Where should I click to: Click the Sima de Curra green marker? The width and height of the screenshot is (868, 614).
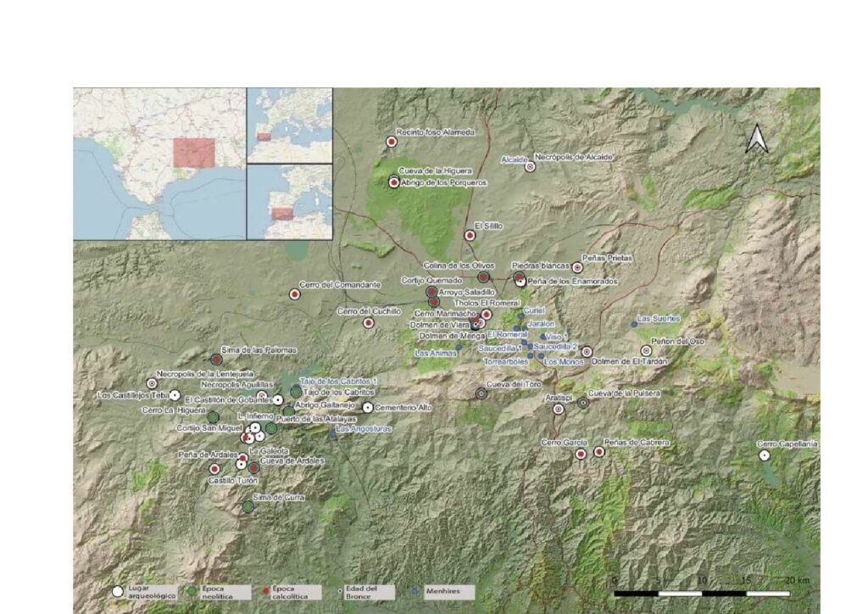(x=248, y=506)
